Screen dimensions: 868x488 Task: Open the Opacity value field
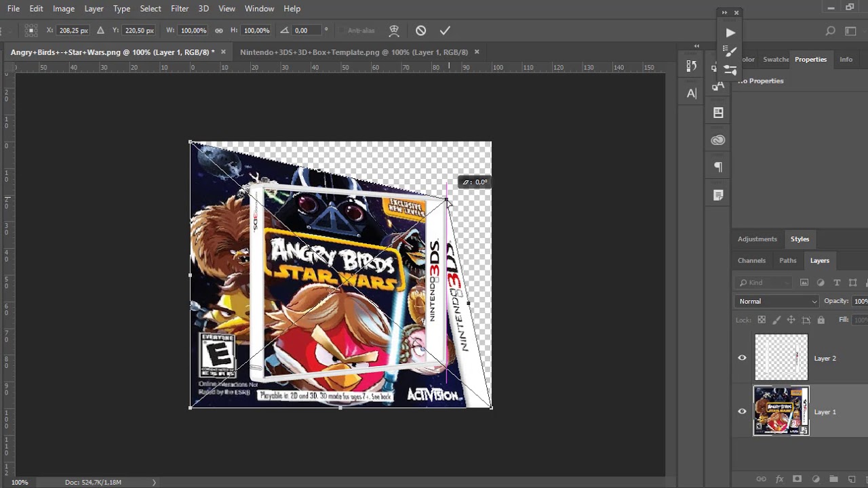coord(860,301)
